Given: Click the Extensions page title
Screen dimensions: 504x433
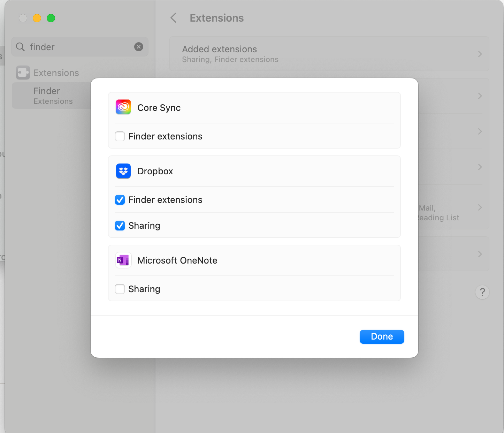Looking at the screenshot, I should (x=217, y=18).
